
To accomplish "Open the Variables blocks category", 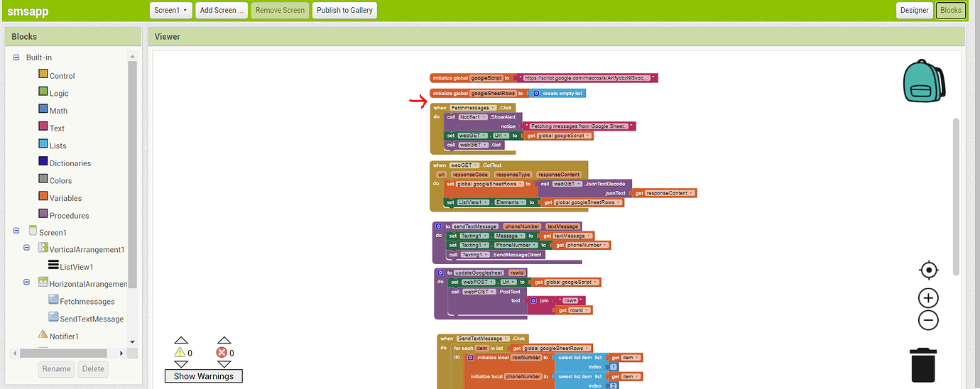I will [65, 198].
